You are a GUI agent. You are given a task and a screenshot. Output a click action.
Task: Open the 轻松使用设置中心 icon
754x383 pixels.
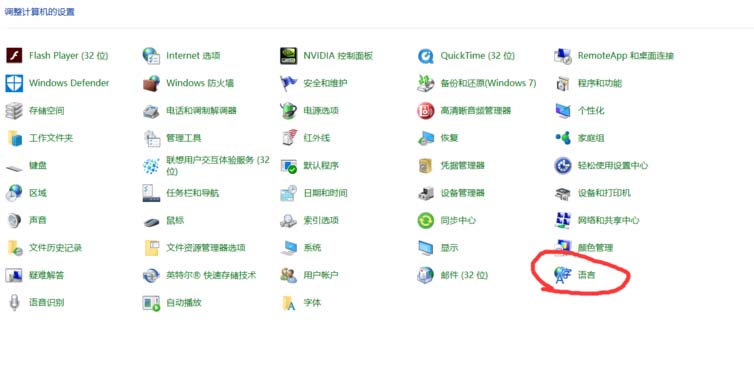tap(563, 166)
